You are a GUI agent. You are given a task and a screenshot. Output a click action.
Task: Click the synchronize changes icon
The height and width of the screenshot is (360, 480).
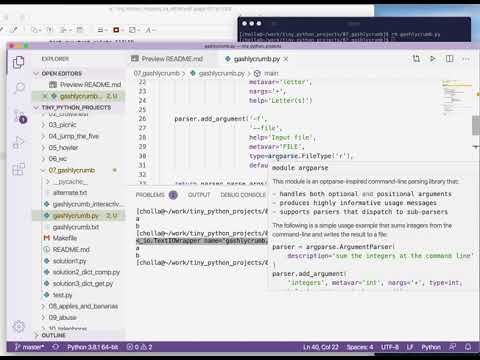click(56, 347)
